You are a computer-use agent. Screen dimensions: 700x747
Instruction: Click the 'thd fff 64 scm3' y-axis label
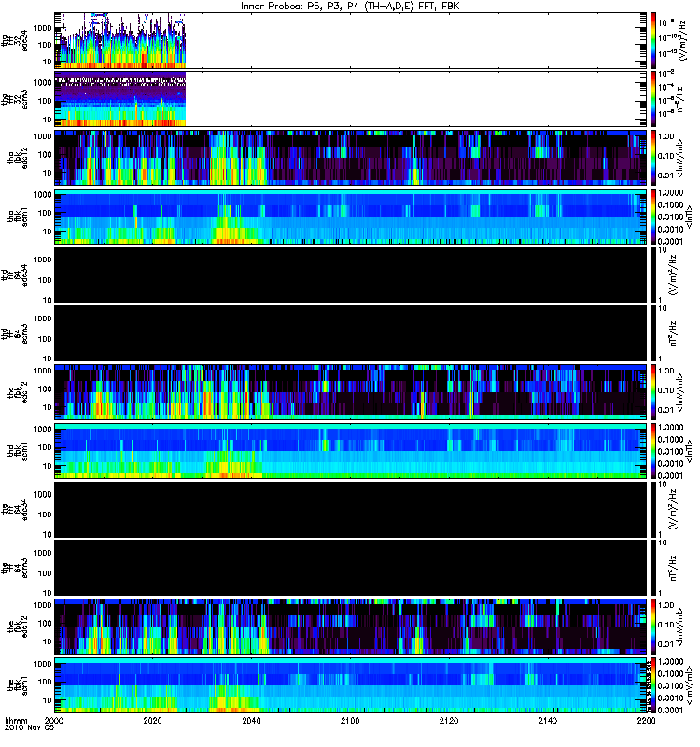(15, 333)
